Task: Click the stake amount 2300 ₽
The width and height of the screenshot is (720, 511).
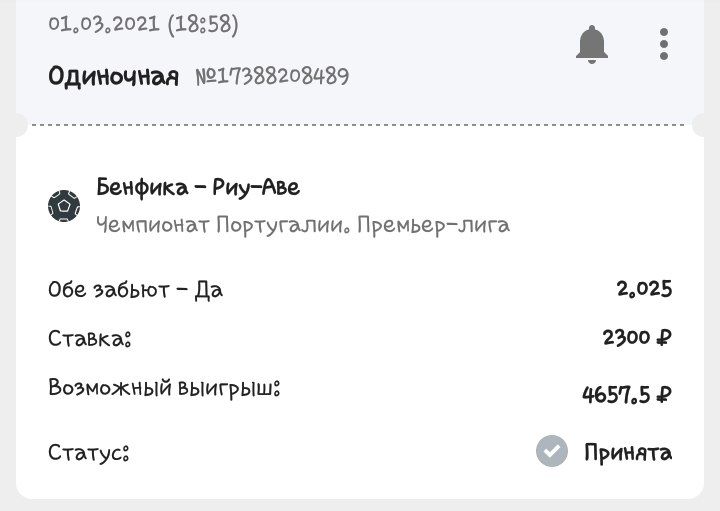Action: [636, 338]
